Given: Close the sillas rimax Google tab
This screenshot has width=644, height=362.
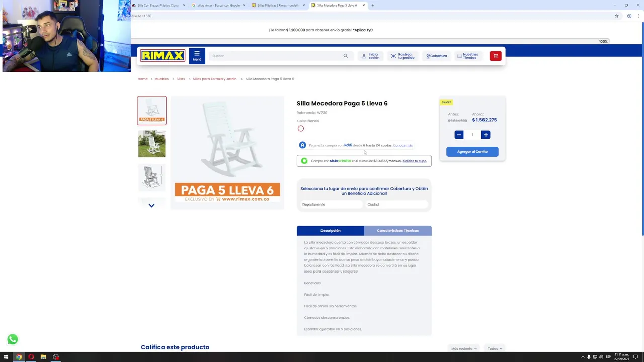Looking at the screenshot, I should click(x=244, y=5).
